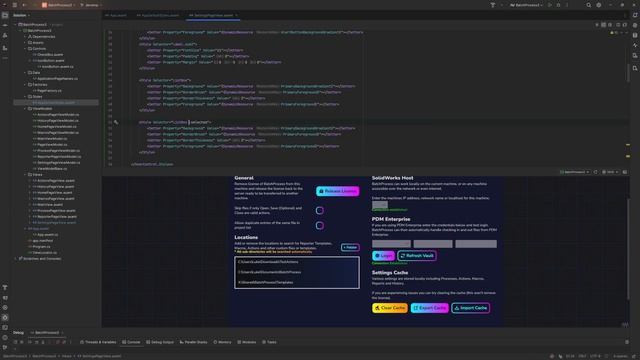Click the back navigation arrow

pyautogui.click(x=24, y=5)
